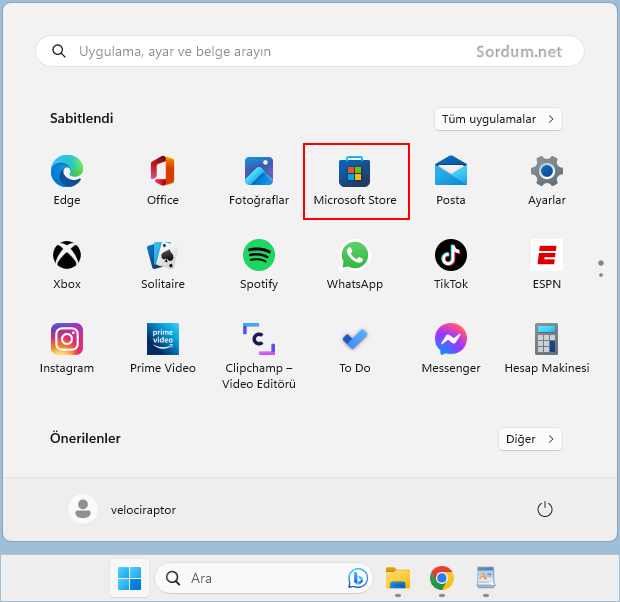
Task: Click the Windows Start button on taskbar
Action: 129,578
